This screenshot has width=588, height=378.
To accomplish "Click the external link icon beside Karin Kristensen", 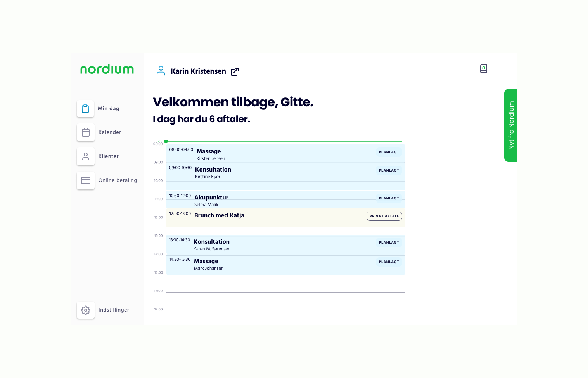I will click(x=235, y=72).
